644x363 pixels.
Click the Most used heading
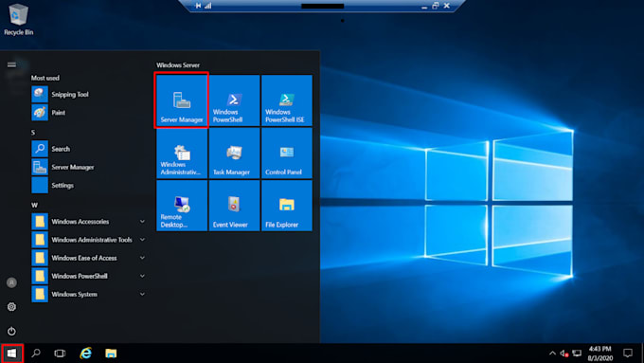[x=45, y=78]
